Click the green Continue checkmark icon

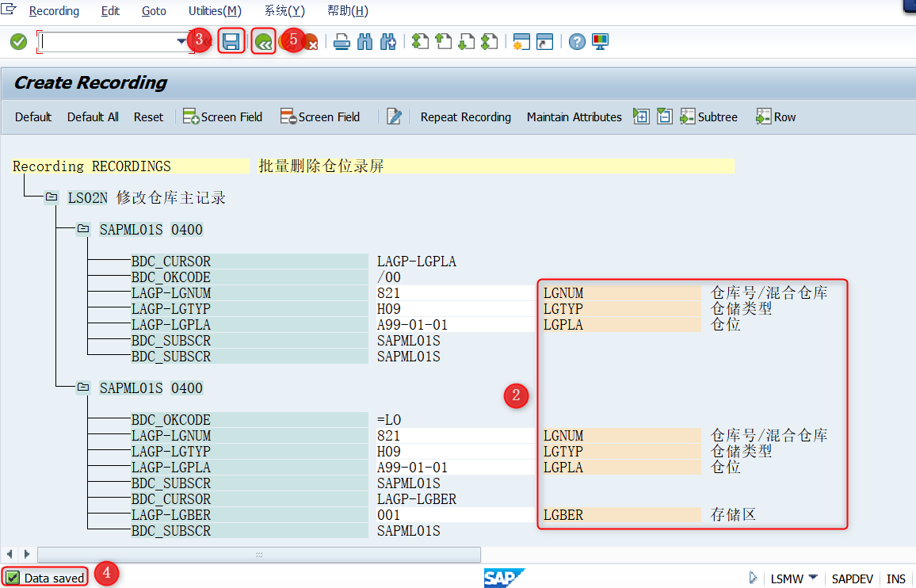coord(17,41)
